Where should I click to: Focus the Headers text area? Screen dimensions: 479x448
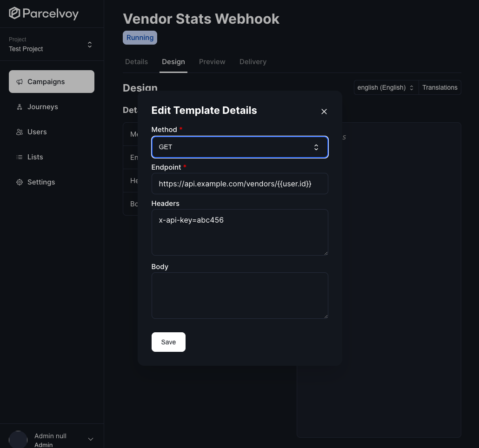click(x=239, y=232)
